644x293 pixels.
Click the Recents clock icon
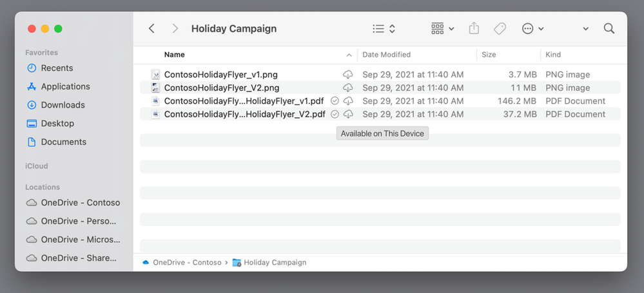point(32,68)
